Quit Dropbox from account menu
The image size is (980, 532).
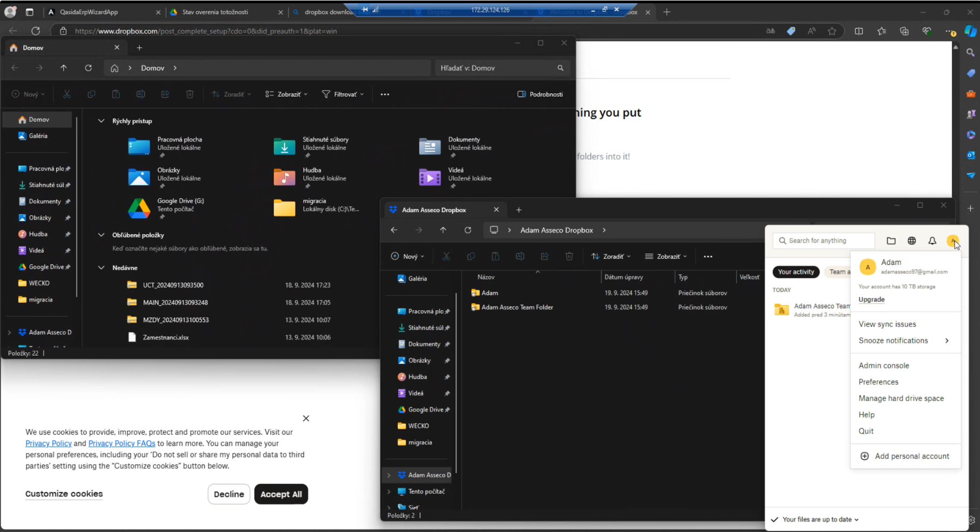(x=866, y=431)
